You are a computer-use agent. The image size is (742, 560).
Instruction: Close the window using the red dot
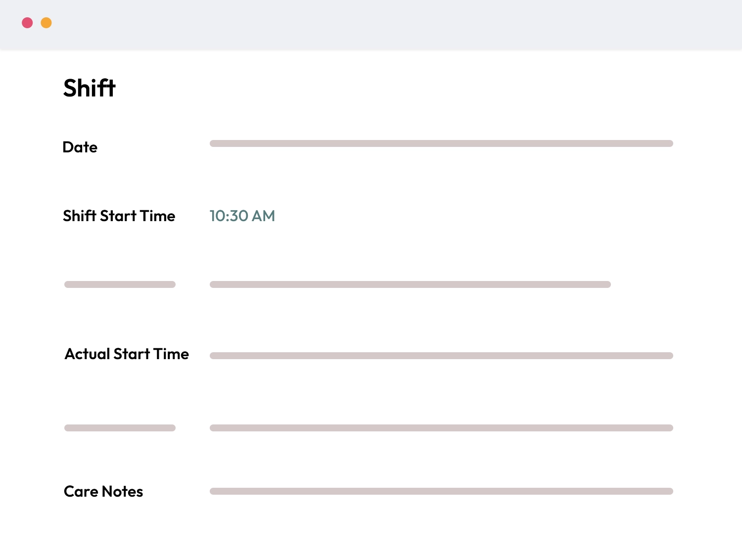[x=27, y=23]
